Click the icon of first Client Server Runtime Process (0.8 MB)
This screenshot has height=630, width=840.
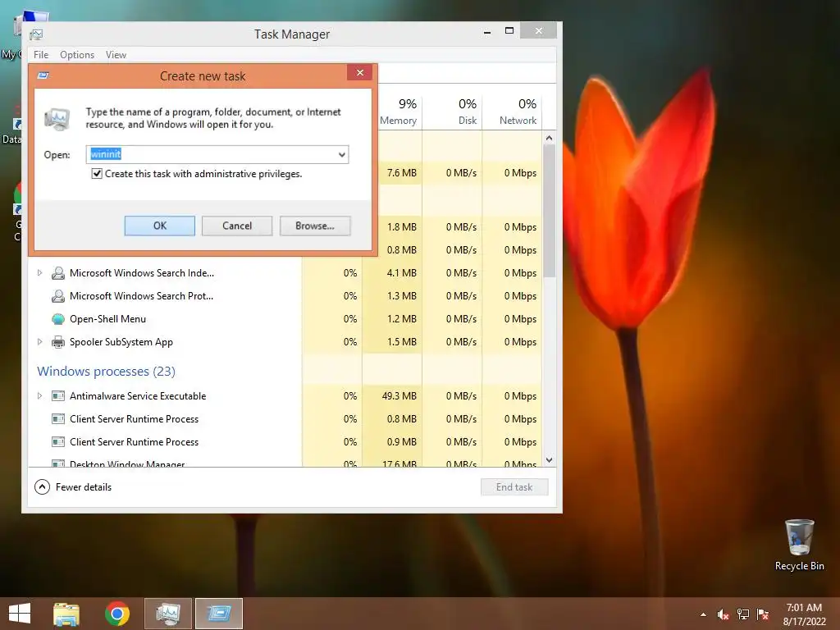click(58, 419)
